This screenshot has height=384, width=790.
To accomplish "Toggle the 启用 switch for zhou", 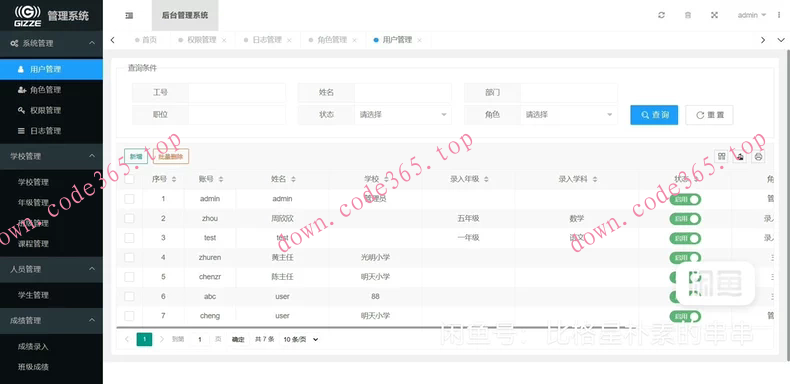I will point(685,218).
